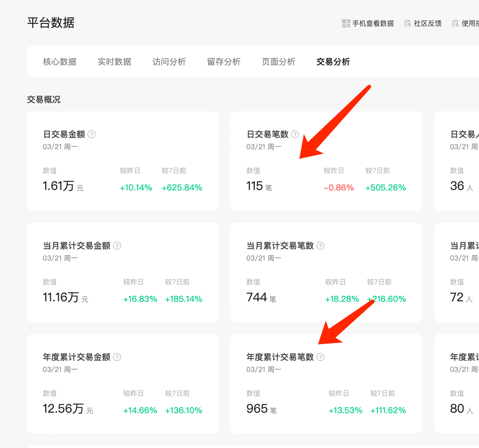
Task: Click the +10.14% change value
Action: pos(136,187)
